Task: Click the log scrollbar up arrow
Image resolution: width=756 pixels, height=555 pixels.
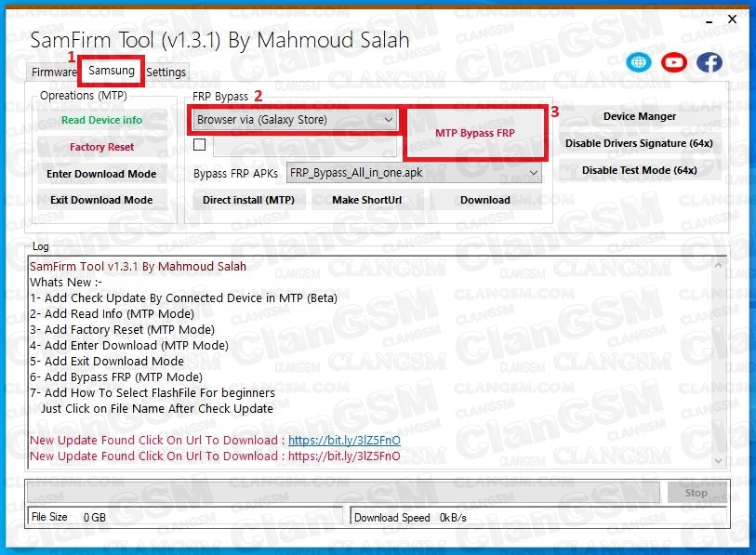Action: point(719,265)
